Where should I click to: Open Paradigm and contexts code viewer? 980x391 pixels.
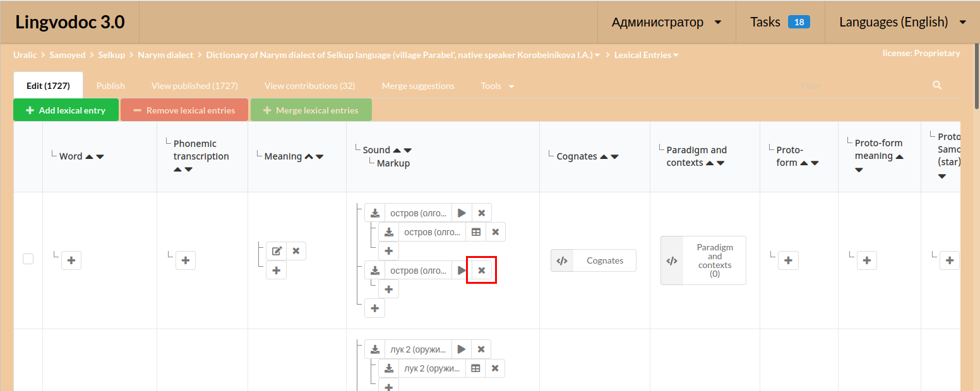coord(671,260)
